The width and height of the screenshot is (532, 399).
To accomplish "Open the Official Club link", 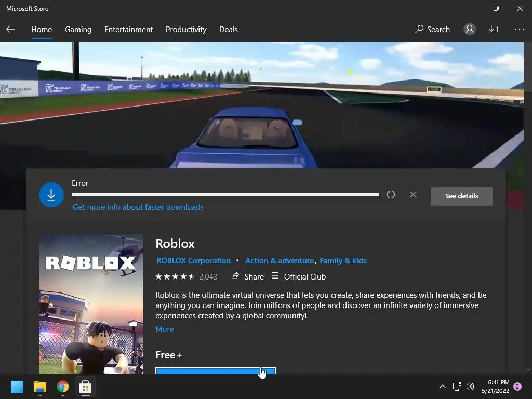I will tap(299, 276).
